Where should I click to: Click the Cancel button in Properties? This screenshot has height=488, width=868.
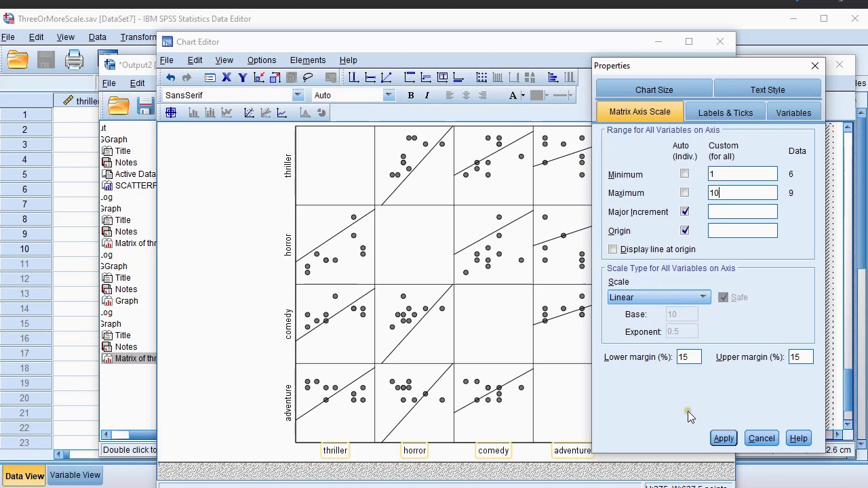pyautogui.click(x=762, y=439)
